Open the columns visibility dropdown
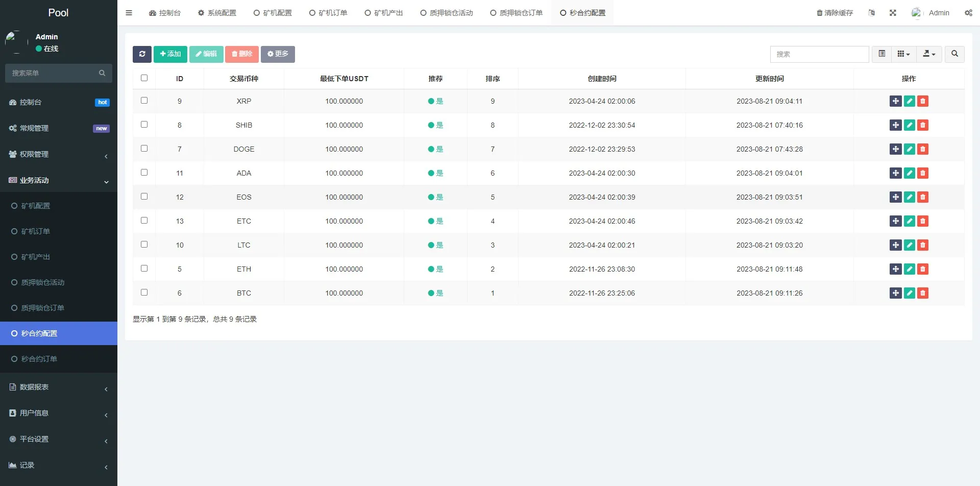The height and width of the screenshot is (486, 980). (903, 54)
